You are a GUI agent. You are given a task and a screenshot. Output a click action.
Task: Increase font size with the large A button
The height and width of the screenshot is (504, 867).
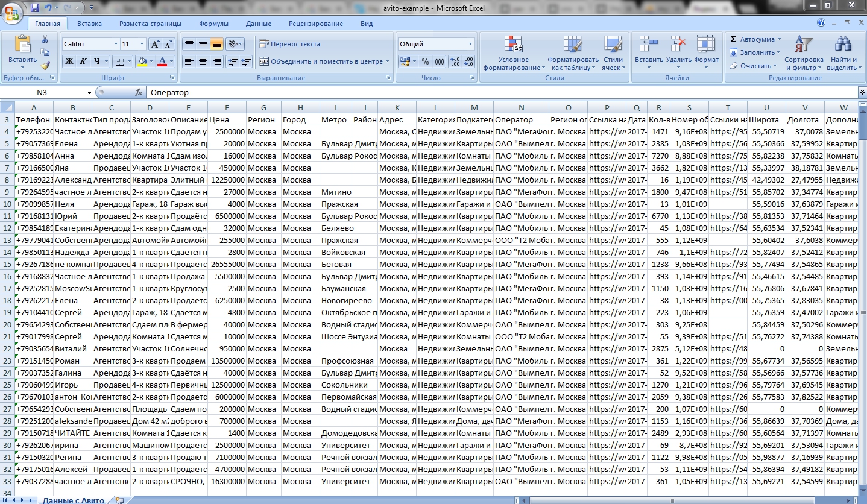tap(155, 44)
